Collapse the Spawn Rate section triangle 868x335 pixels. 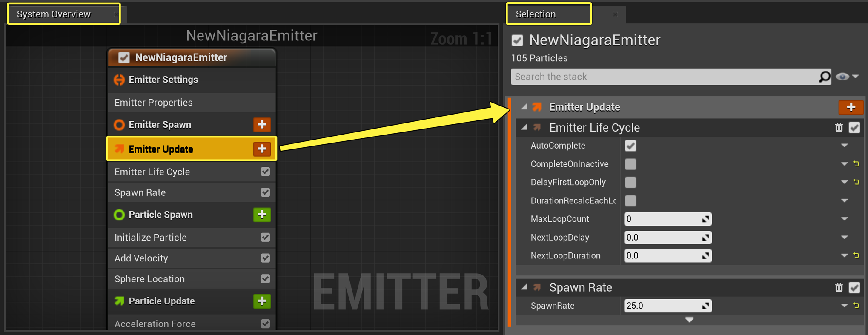[x=524, y=287]
